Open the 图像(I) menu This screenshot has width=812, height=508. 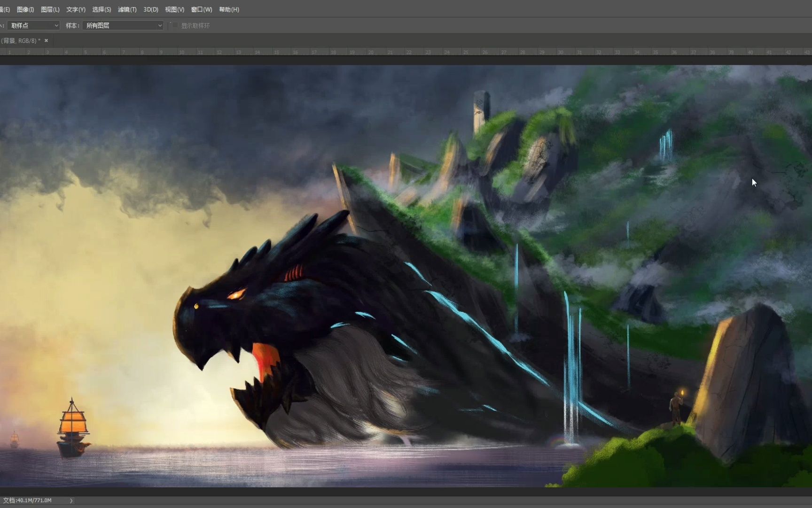(x=25, y=9)
